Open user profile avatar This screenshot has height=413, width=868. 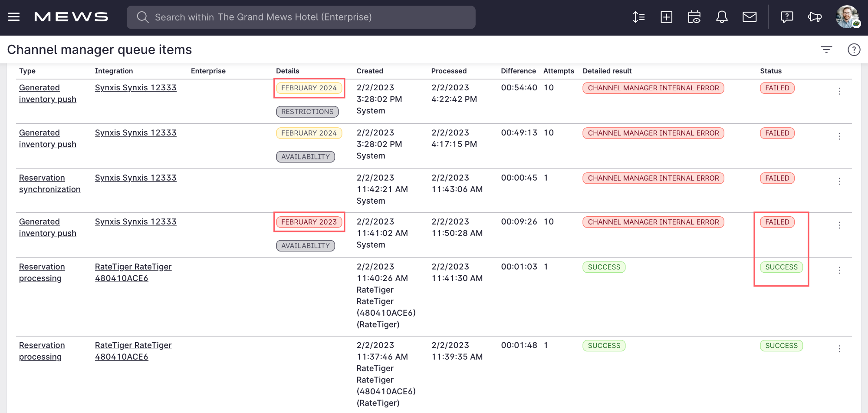pos(848,17)
